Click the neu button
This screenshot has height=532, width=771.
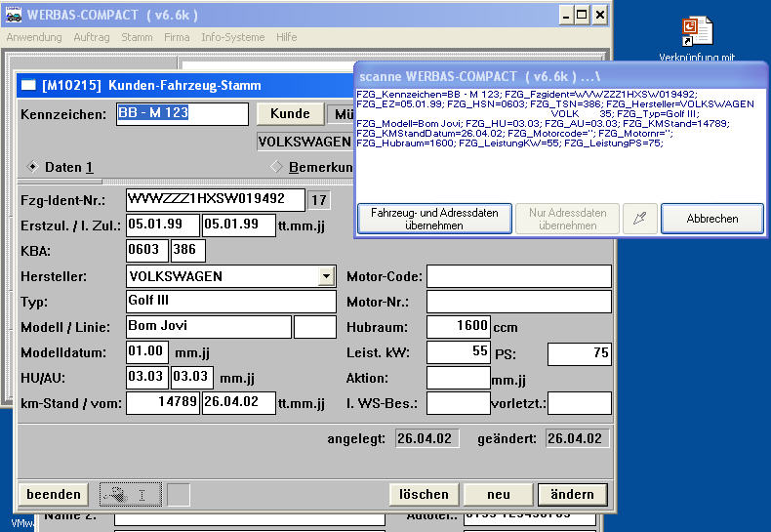click(x=498, y=494)
